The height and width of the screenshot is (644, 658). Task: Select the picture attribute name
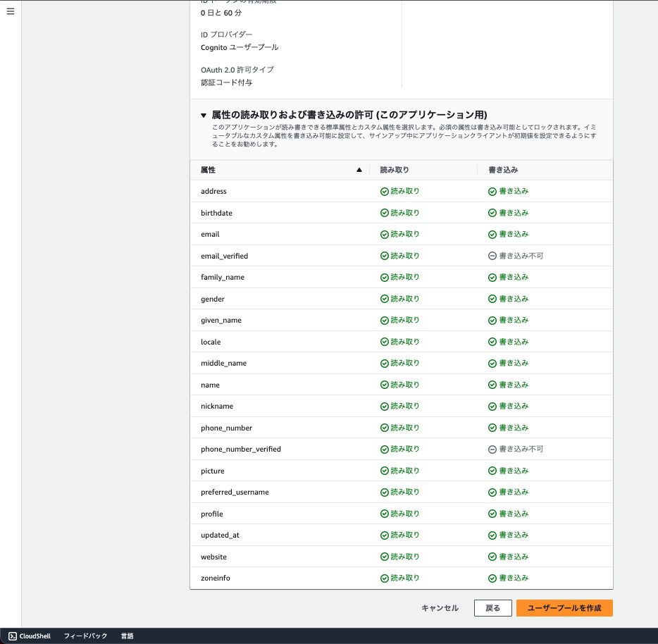pos(213,471)
